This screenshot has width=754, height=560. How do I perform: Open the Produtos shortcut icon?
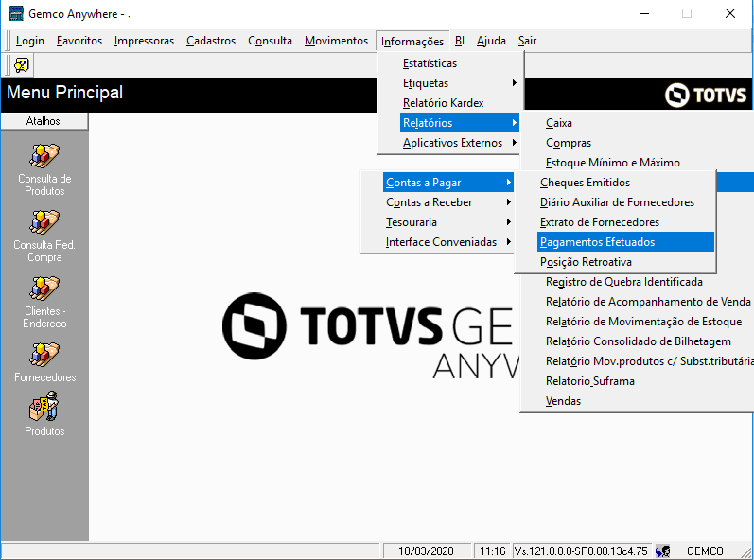(44, 407)
